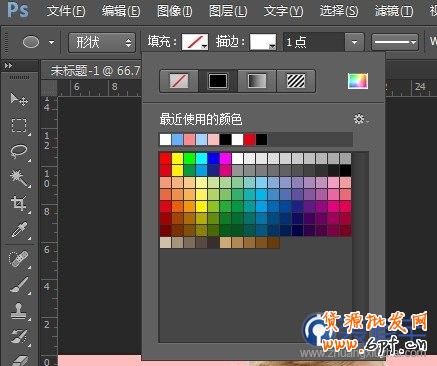Switch to the 未标题-1 document tab
The image size is (437, 366).
(x=96, y=71)
